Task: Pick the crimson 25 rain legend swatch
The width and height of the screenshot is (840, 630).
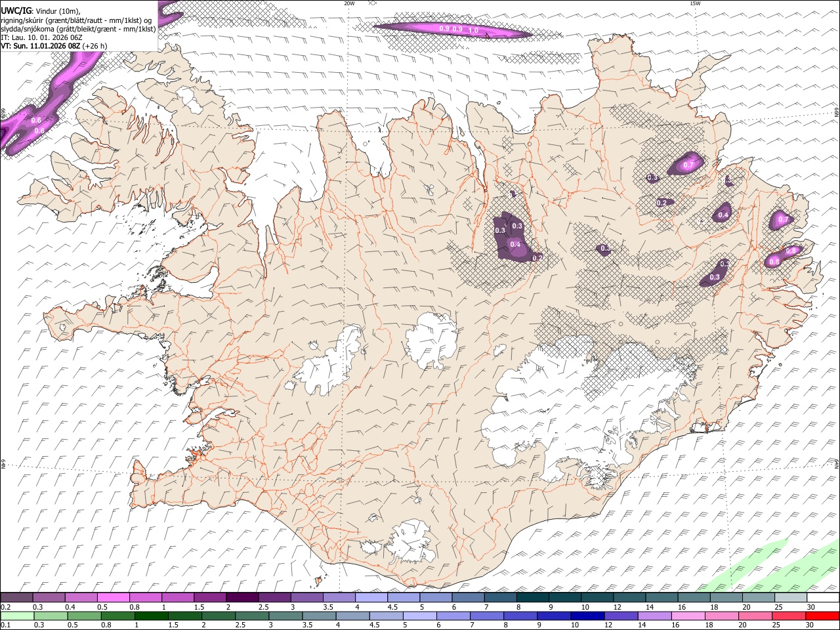Action: pyautogui.click(x=789, y=616)
